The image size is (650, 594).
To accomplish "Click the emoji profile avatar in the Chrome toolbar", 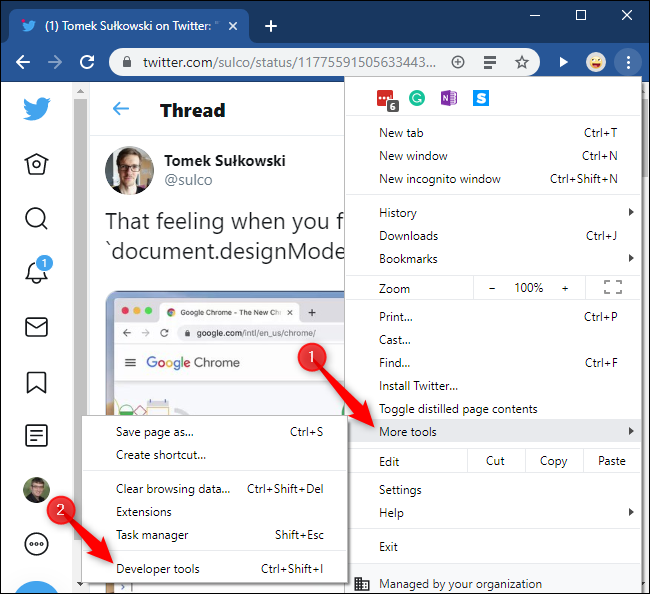I will [596, 62].
